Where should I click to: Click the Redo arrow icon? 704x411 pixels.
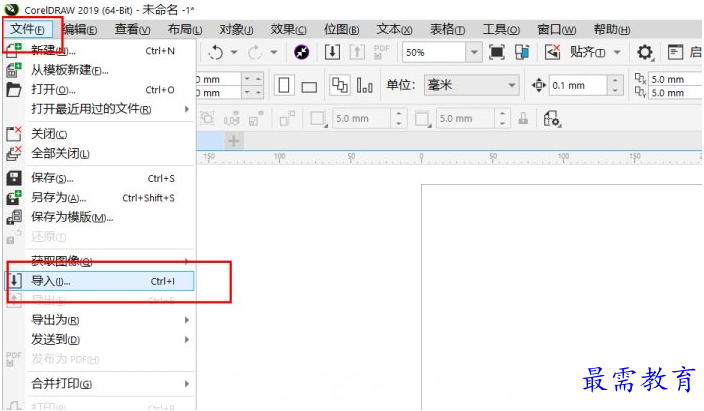255,53
